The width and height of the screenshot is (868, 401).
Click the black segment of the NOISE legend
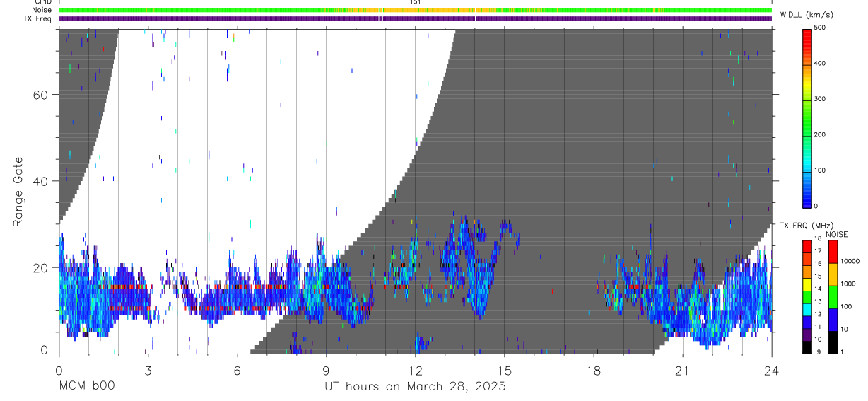833,342
